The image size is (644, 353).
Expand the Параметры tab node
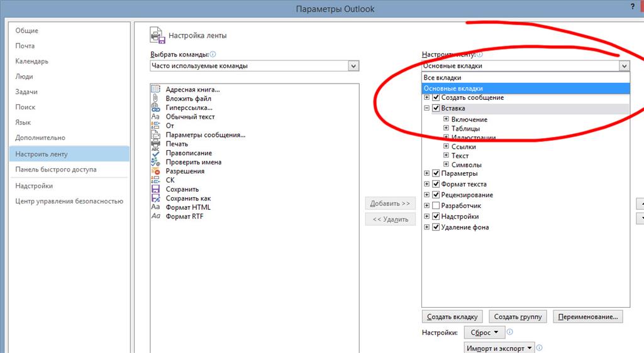(427, 173)
